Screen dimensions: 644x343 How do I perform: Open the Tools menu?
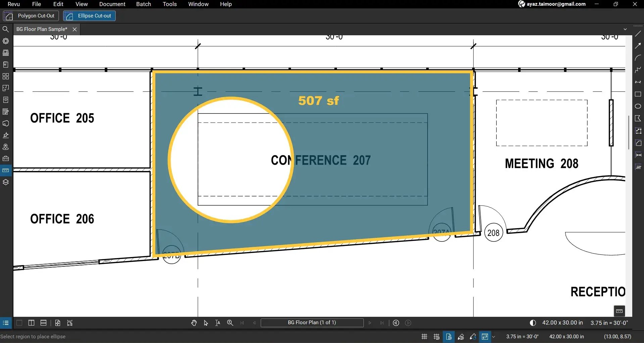pos(170,4)
